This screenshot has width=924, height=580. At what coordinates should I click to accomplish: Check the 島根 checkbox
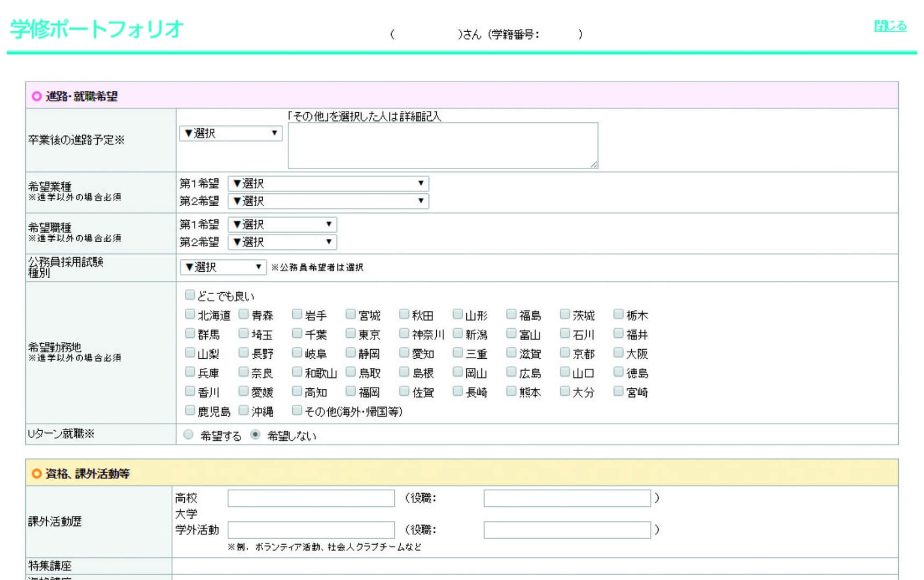[x=405, y=372]
